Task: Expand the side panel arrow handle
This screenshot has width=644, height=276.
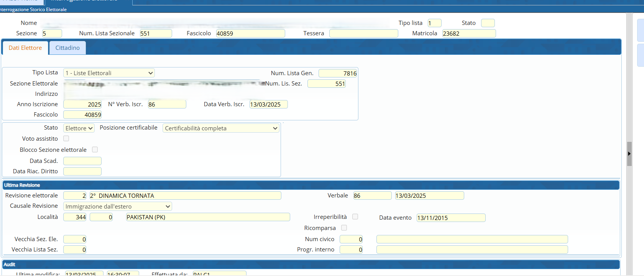Action: coord(629,154)
